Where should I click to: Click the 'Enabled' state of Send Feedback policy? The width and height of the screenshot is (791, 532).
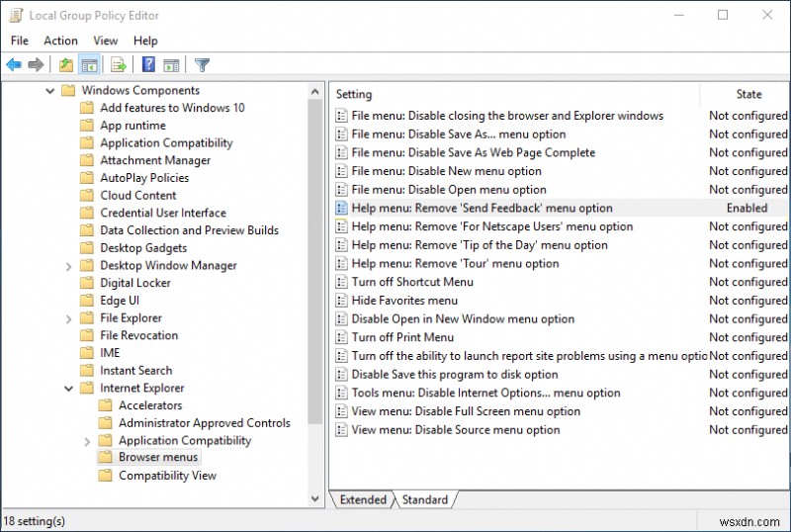pos(747,208)
